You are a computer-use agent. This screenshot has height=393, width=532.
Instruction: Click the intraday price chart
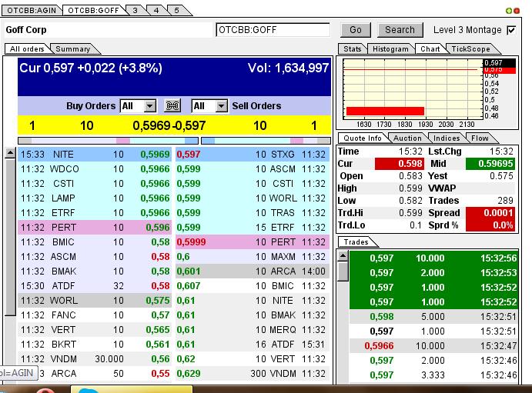click(413, 89)
